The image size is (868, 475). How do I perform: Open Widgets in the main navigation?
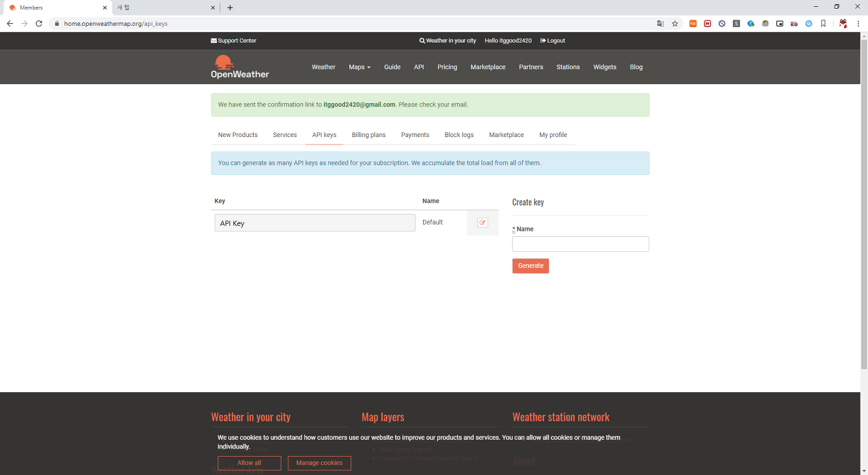coord(605,67)
